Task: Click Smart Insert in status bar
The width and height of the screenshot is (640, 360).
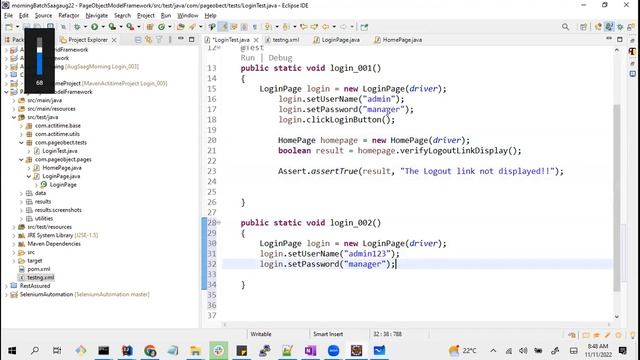Action: (328, 334)
